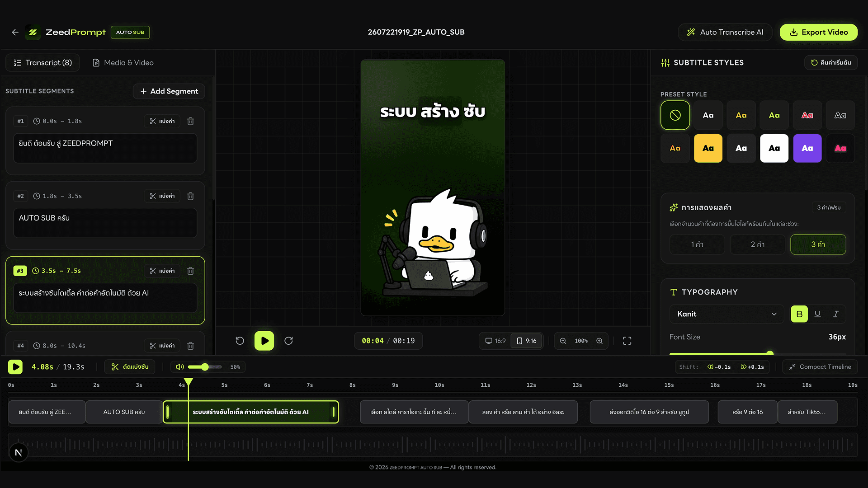Viewport: 868px width, 488px height.
Task: Select 1 word per frame
Action: (697, 244)
